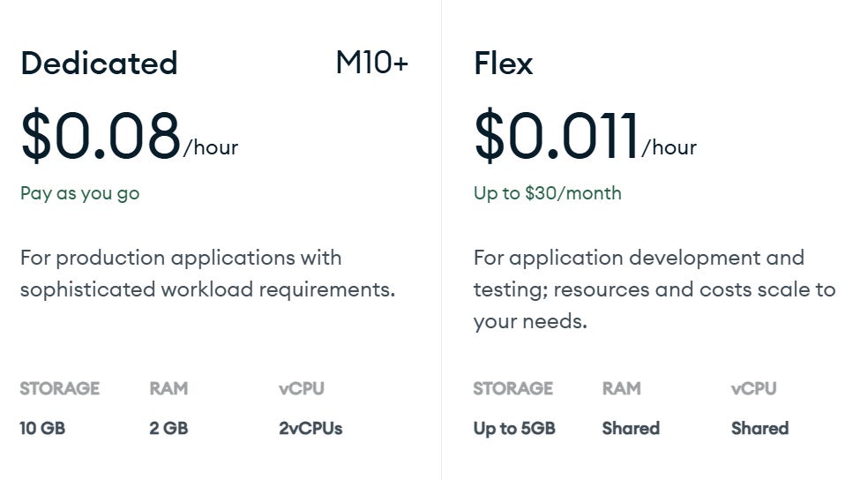This screenshot has height=480, width=868.
Task: Click the application development and testing description
Action: pos(654,289)
